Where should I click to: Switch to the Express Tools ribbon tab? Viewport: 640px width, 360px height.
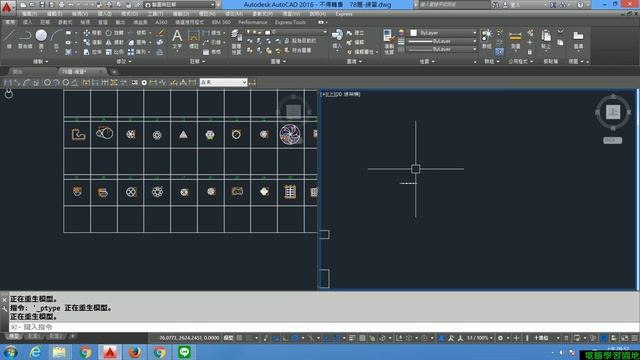(290, 22)
